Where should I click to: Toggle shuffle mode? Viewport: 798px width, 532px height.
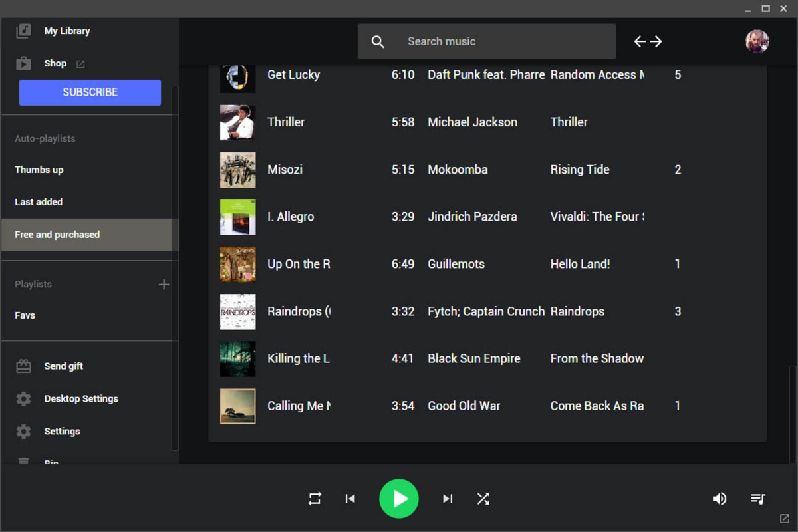tap(483, 499)
